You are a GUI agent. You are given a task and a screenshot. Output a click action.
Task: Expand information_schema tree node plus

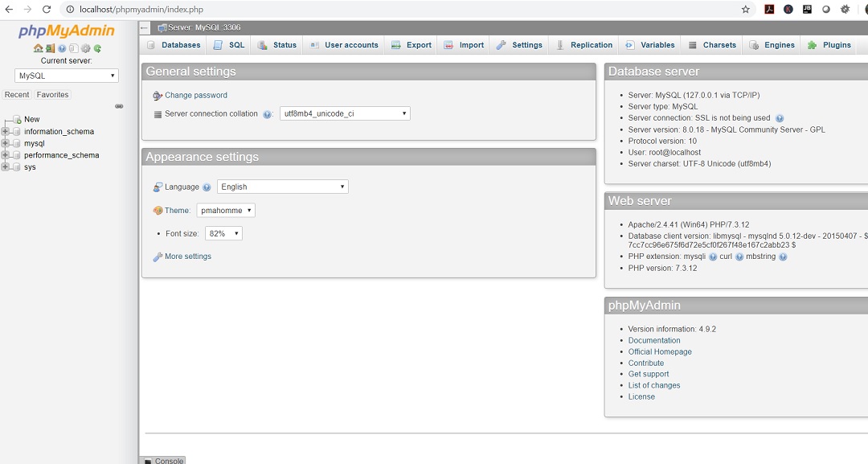point(5,132)
